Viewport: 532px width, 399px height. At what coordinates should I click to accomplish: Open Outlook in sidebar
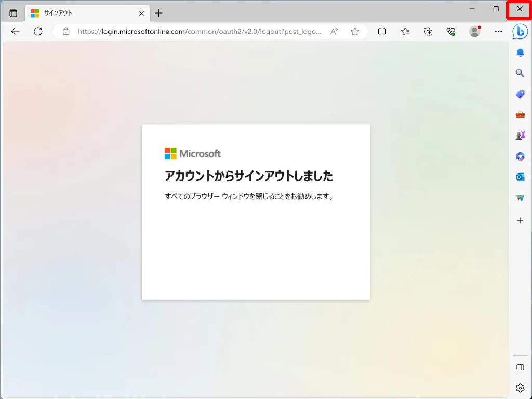click(x=520, y=177)
